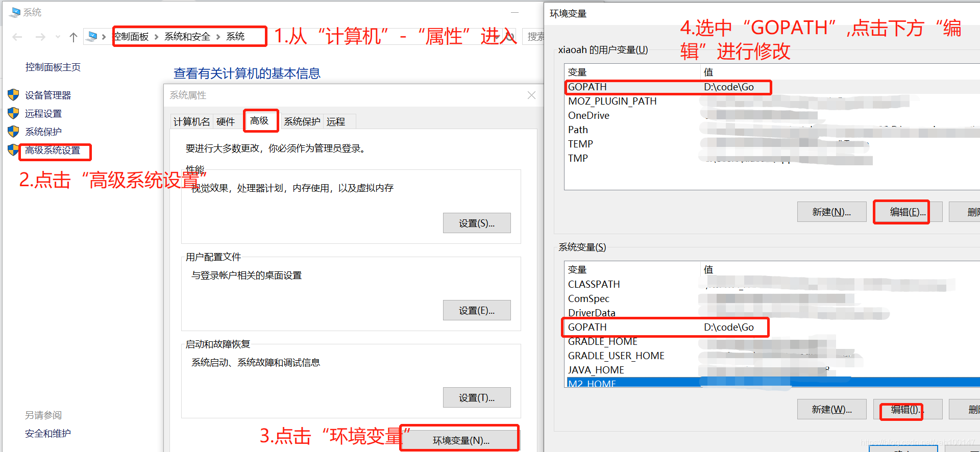
Task: Select 控制面板 in the breadcrumb
Action: pyautogui.click(x=131, y=37)
